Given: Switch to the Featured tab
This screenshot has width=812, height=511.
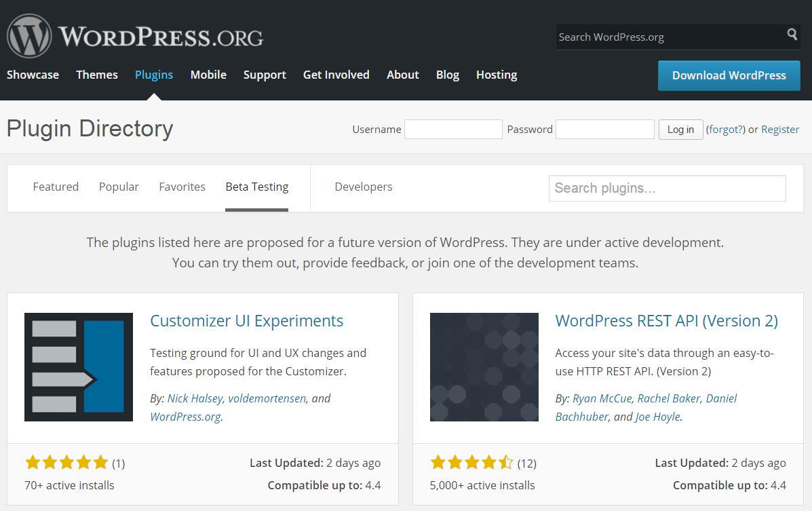Looking at the screenshot, I should [x=56, y=187].
